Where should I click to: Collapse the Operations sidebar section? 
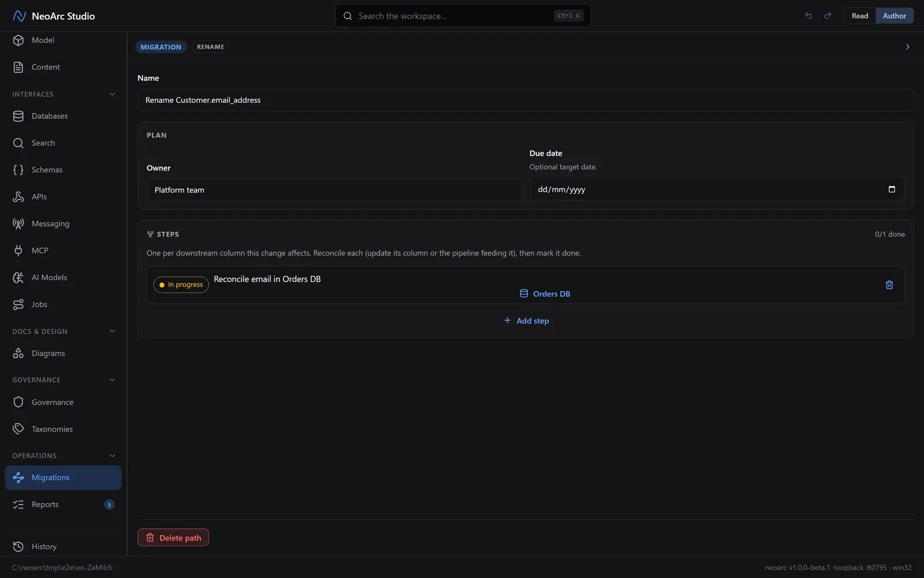[112, 455]
